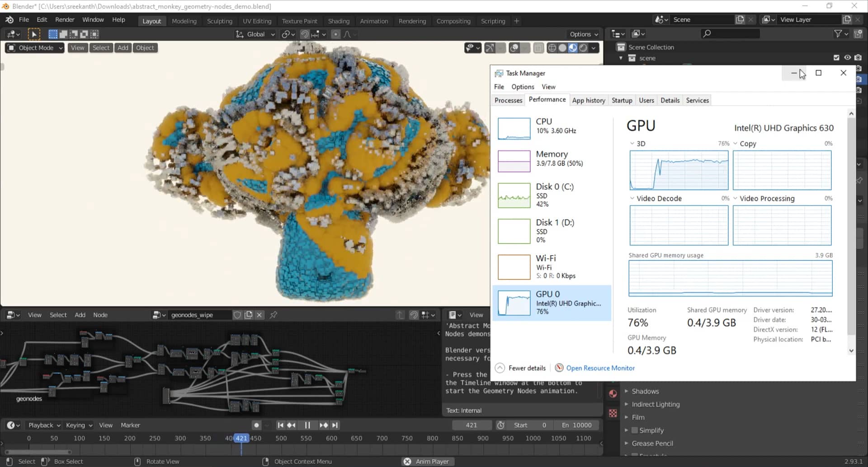Viewport: 868px width, 467px height.
Task: Pin the geonodes_wipe node tree
Action: click(274, 315)
